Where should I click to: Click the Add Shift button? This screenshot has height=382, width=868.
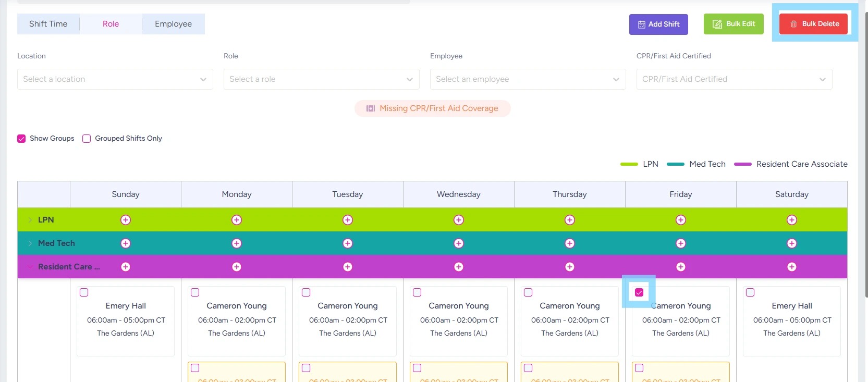[658, 24]
